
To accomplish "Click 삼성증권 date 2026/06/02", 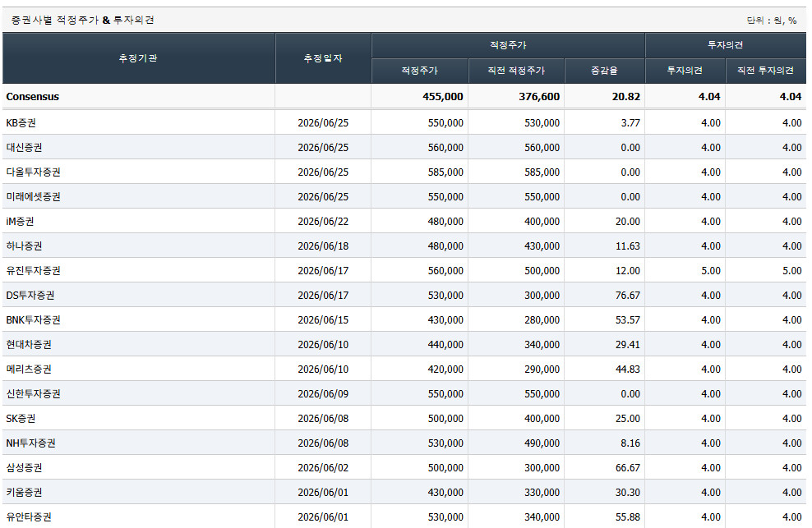I will pyautogui.click(x=323, y=468).
